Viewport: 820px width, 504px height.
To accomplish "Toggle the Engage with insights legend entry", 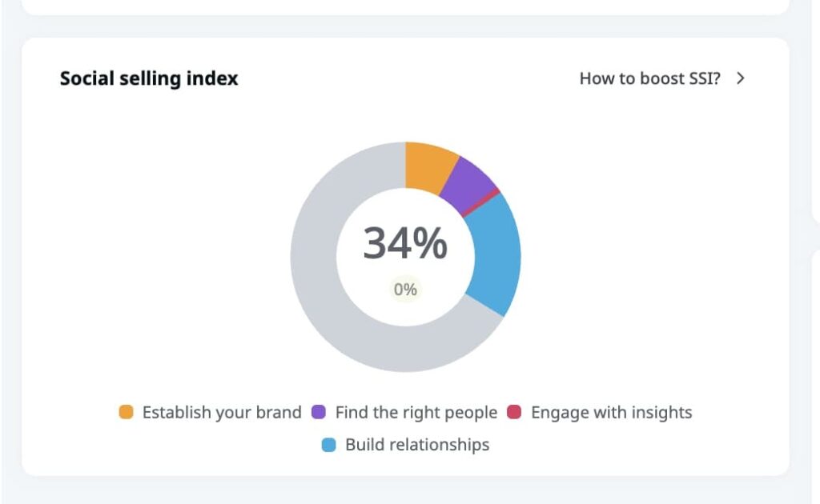I will (611, 412).
